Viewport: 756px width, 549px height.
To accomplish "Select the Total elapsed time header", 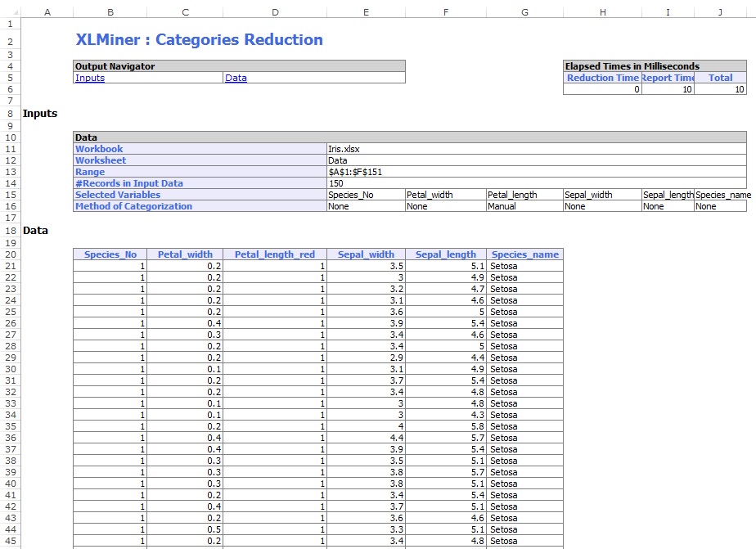I will 720,78.
